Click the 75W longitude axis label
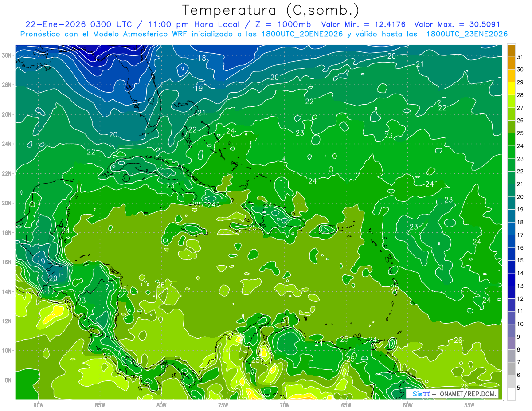This screenshot has height=411, width=532. [223, 405]
